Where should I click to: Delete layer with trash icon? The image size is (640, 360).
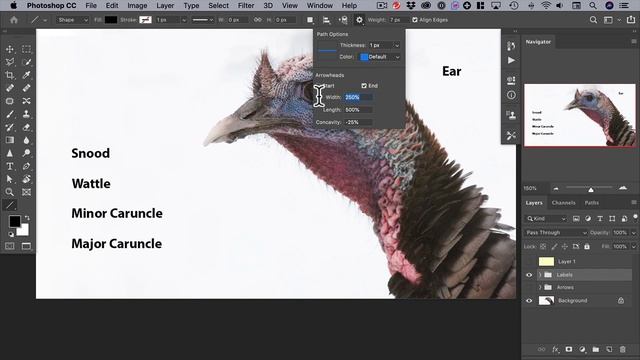(623, 349)
